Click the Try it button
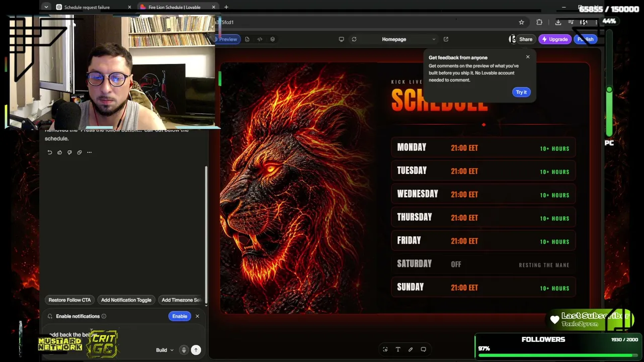The image size is (644, 362). click(521, 92)
